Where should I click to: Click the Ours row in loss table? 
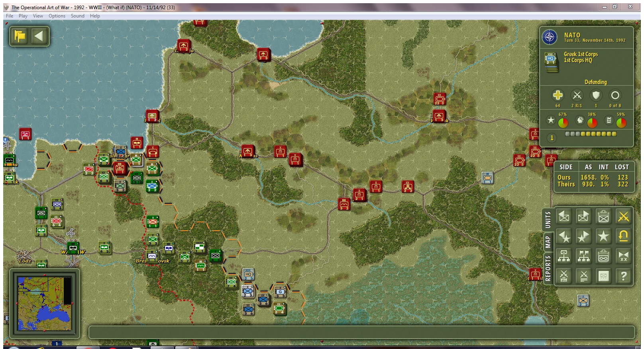point(593,177)
